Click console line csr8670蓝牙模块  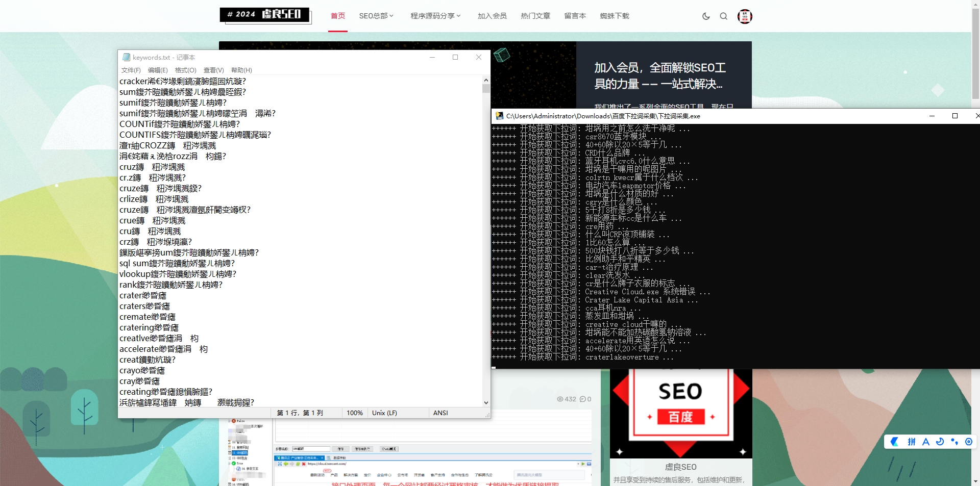click(x=577, y=137)
